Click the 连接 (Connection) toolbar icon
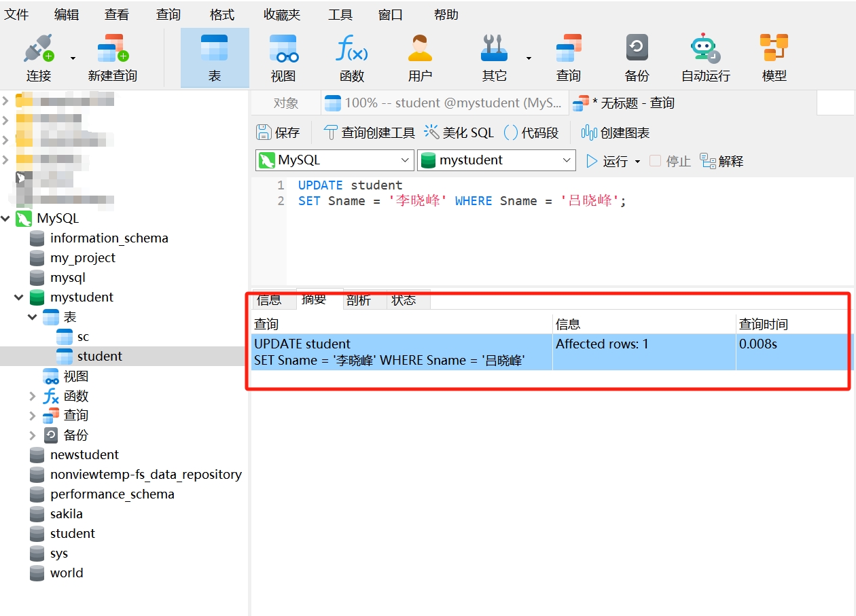 [x=37, y=56]
